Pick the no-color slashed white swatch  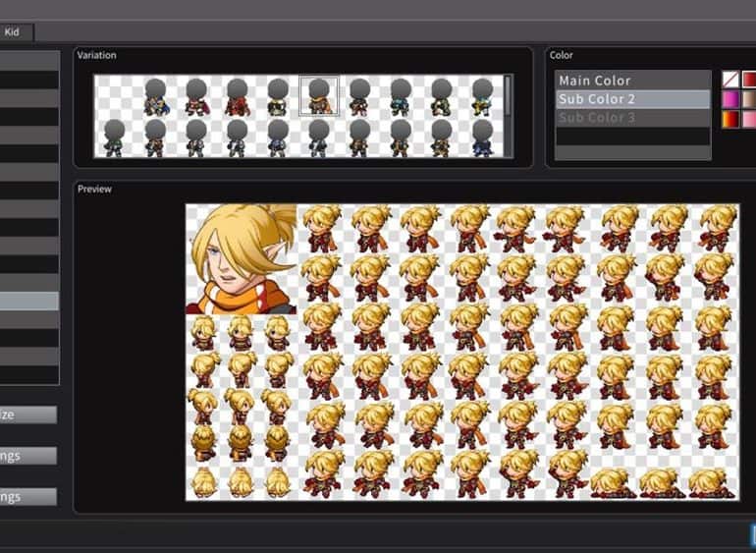click(730, 80)
